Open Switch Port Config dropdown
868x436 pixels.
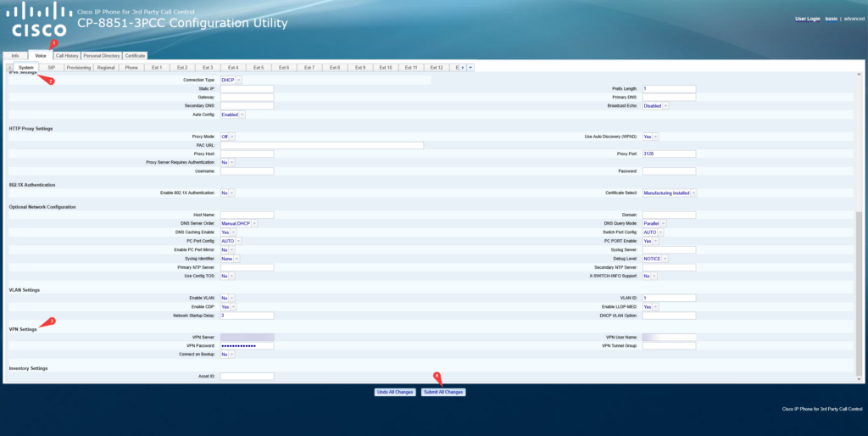click(653, 232)
